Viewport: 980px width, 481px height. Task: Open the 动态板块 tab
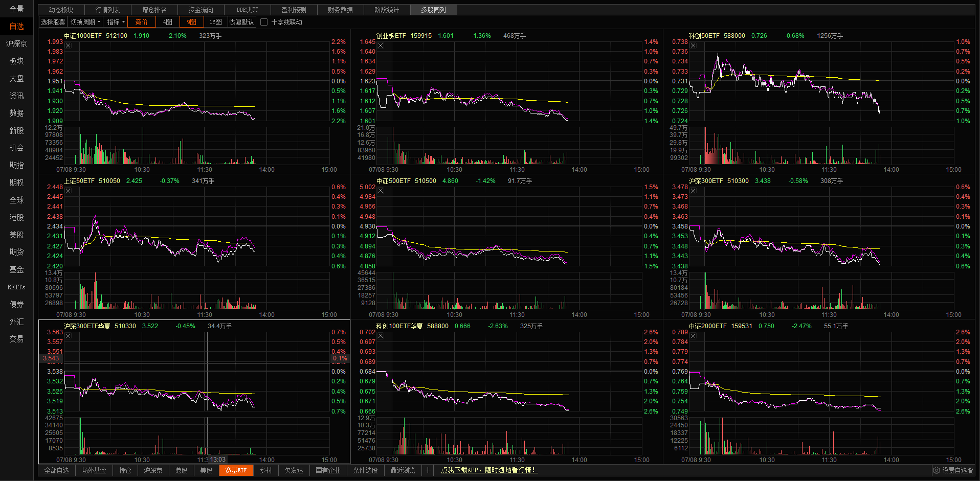pos(61,10)
